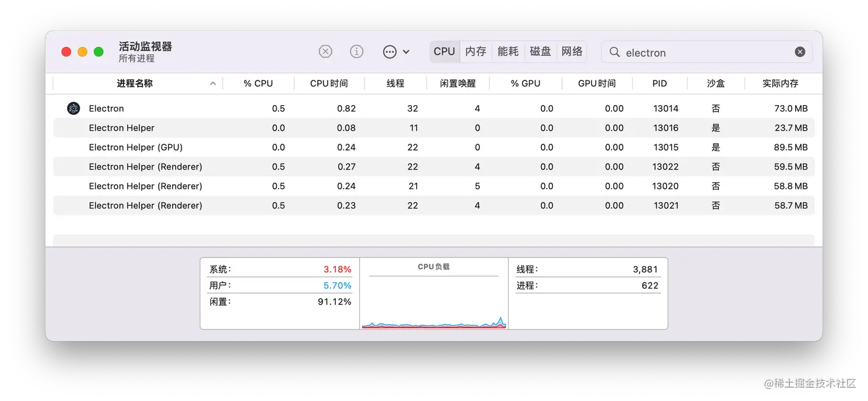Screen dimensions: 868x401
Task: Click CPU time 0.08 cell
Action: click(x=346, y=128)
